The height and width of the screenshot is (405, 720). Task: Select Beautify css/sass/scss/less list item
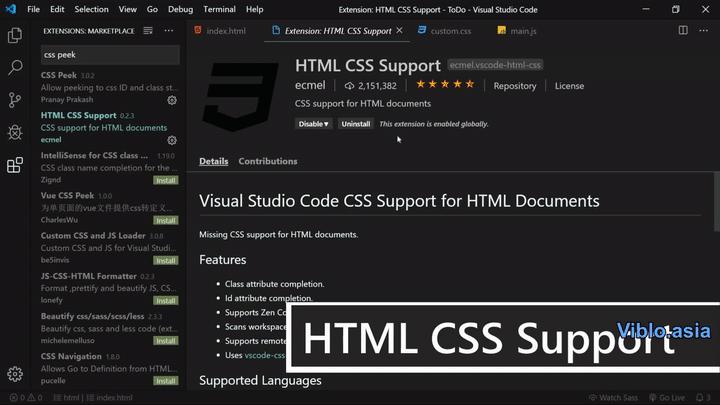point(109,328)
